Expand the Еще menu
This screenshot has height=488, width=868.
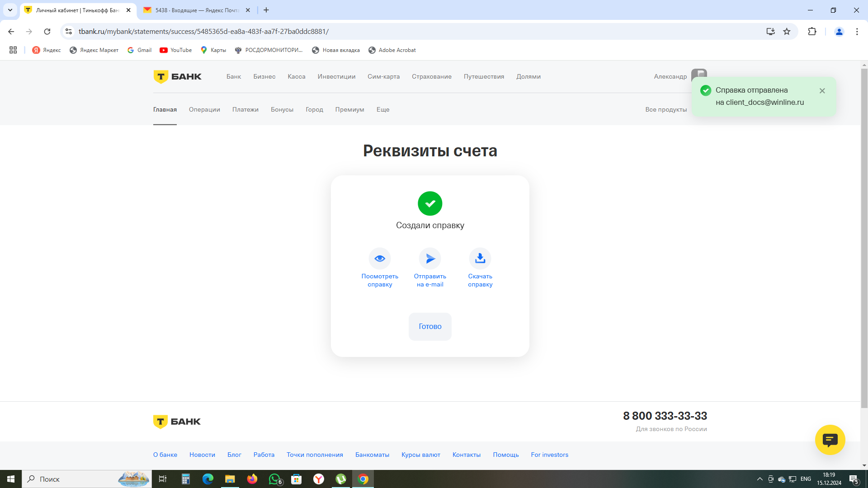(383, 110)
